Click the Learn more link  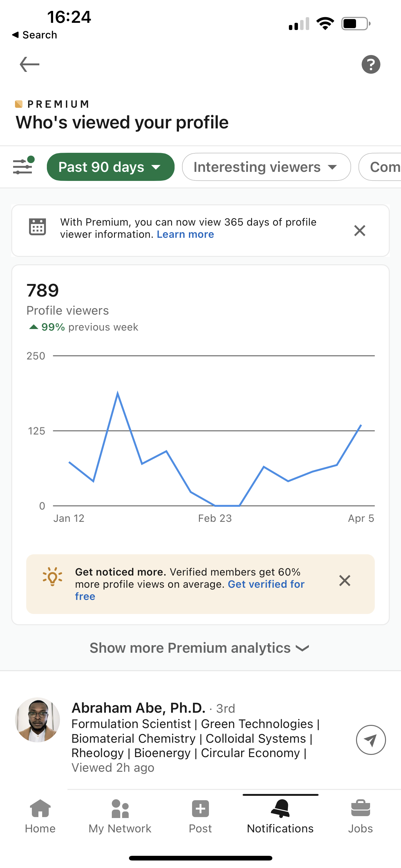point(185,235)
